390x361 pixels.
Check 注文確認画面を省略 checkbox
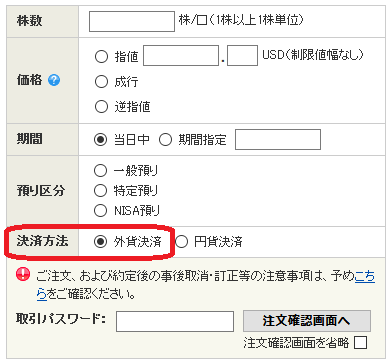(360, 342)
